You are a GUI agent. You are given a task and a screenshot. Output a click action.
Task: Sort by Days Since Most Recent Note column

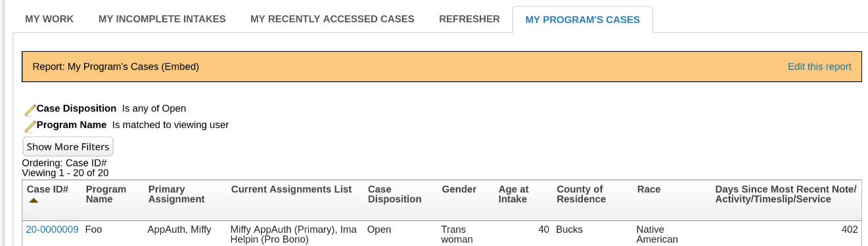point(785,194)
